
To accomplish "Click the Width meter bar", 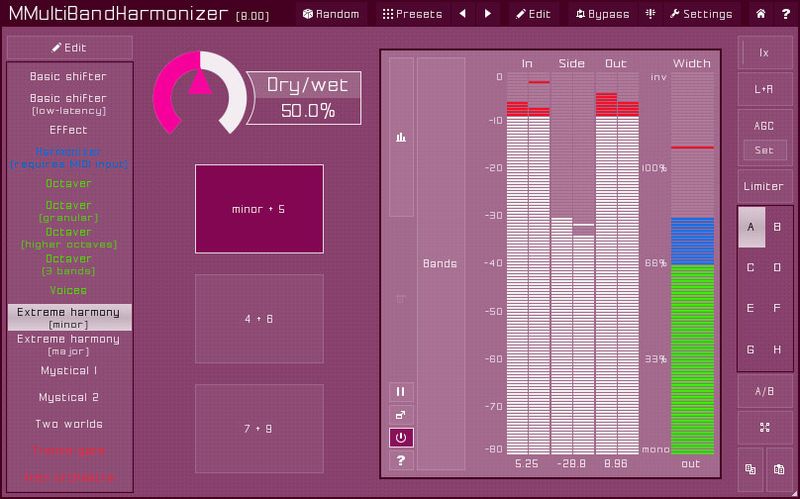I will click(x=692, y=263).
